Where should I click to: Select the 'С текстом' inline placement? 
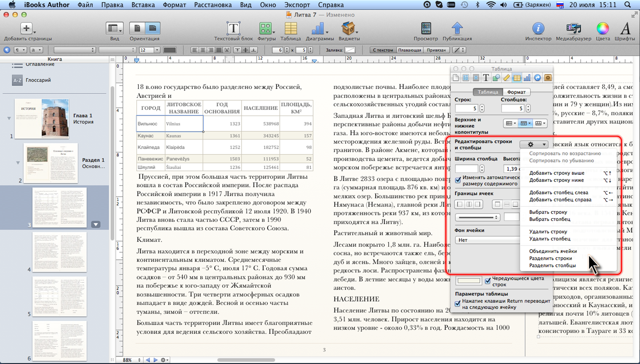tap(383, 50)
